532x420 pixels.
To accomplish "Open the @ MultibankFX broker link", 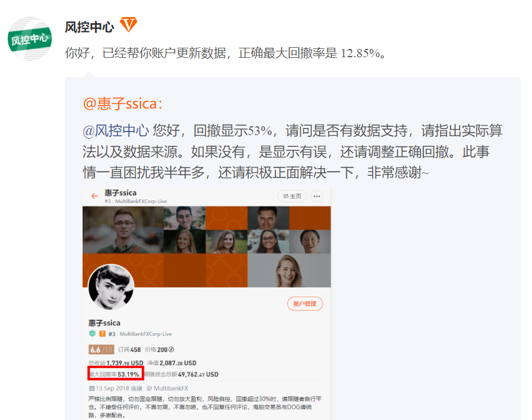I will pyautogui.click(x=168, y=388).
